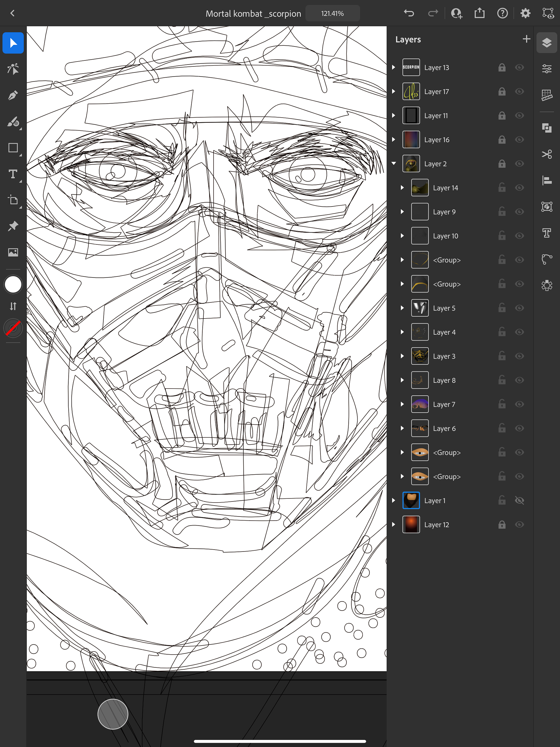560x747 pixels.
Task: Open the Place Image tool
Action: [x=13, y=252]
